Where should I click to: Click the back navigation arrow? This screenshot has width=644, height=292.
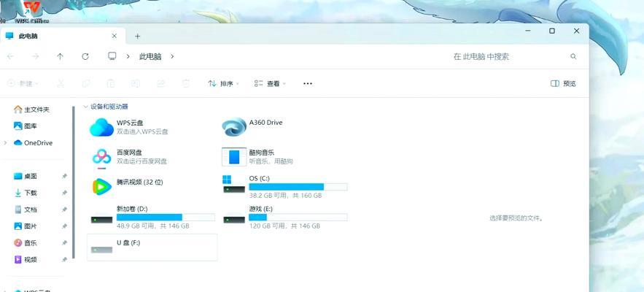11,57
